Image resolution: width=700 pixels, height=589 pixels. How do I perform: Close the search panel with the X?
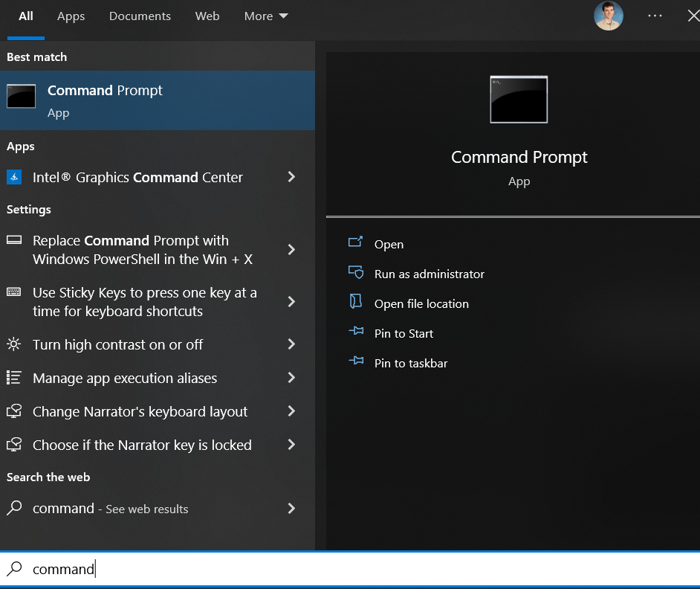tap(693, 16)
